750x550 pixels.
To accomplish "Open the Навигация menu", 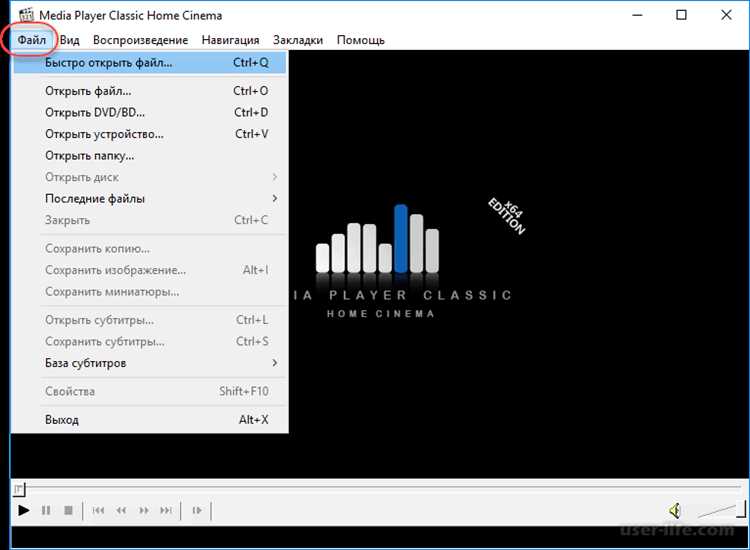I will (x=230, y=40).
